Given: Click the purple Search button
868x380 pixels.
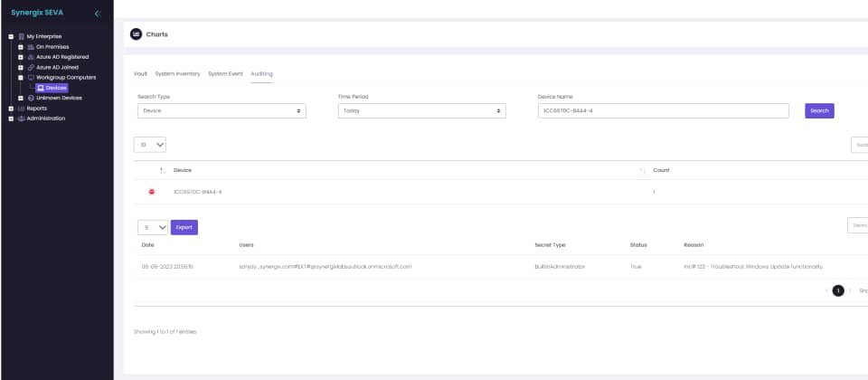Looking at the screenshot, I should [819, 111].
